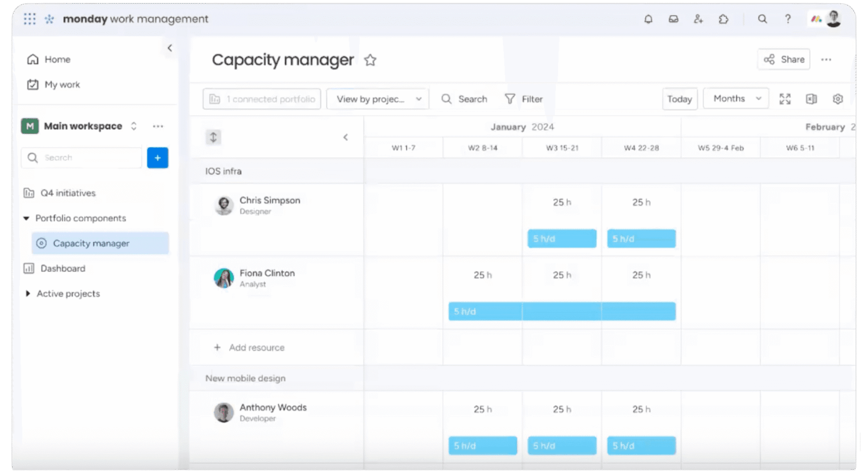Open the Filter options
This screenshot has width=868, height=471.
pyautogui.click(x=524, y=99)
